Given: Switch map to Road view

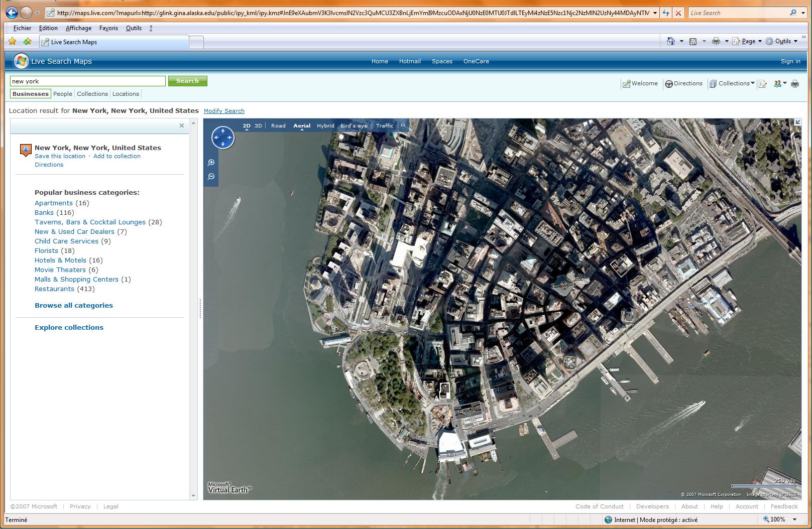Looking at the screenshot, I should [x=278, y=126].
